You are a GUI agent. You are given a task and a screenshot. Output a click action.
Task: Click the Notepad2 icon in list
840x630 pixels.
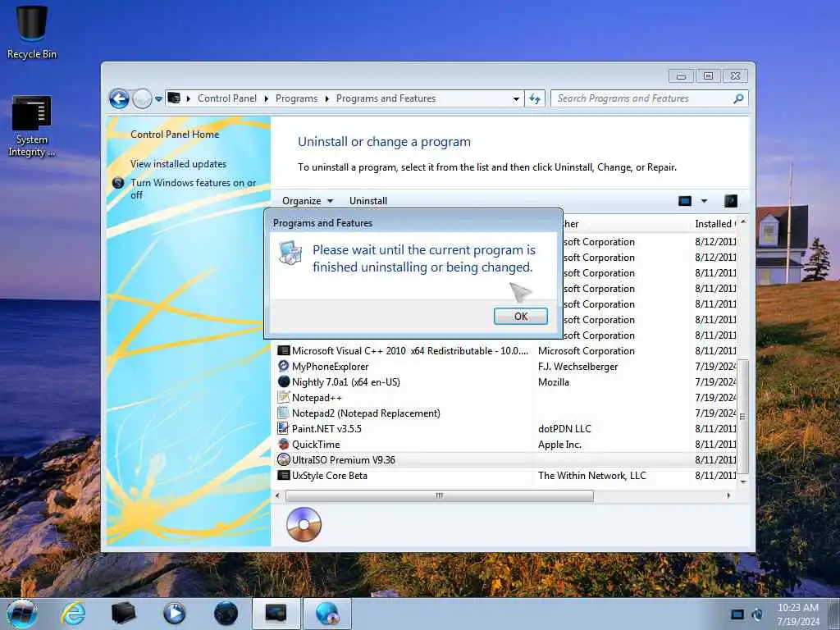pos(283,413)
